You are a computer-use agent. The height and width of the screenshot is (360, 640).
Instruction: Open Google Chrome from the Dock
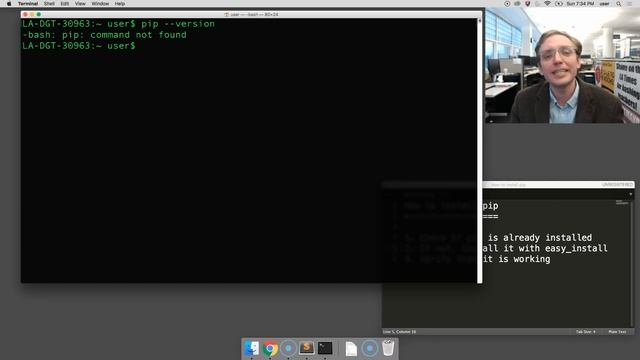[270, 349]
